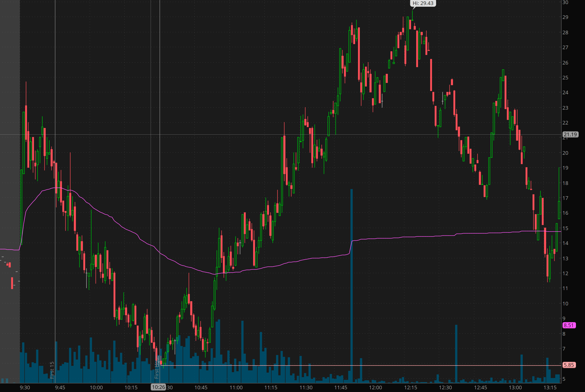Click the 9:30 time axis label

coord(25,387)
